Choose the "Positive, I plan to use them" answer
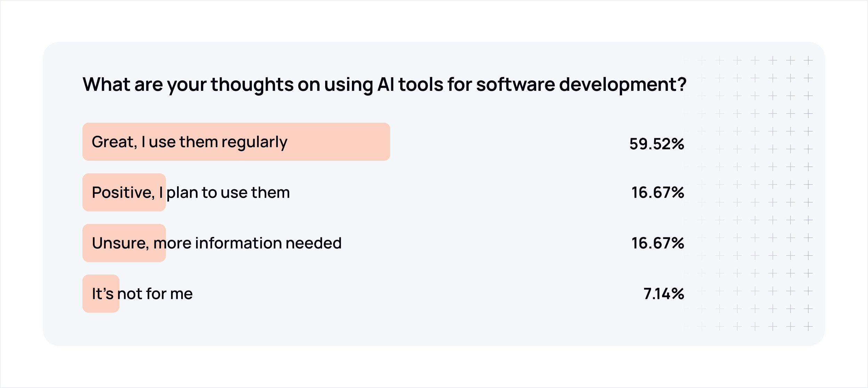868x388 pixels. (191, 192)
